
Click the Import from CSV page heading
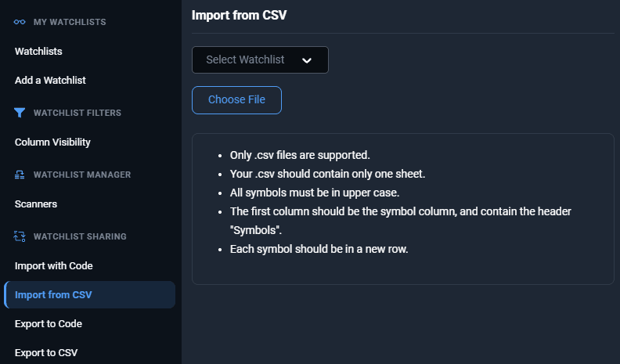[x=240, y=16]
